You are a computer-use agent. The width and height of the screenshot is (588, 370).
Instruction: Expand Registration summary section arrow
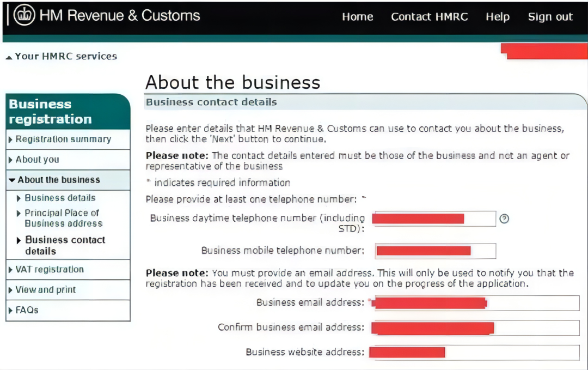pos(10,139)
